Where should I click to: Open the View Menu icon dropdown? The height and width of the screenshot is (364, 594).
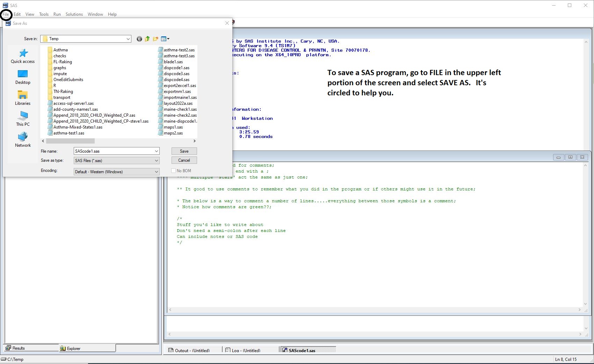coord(165,39)
